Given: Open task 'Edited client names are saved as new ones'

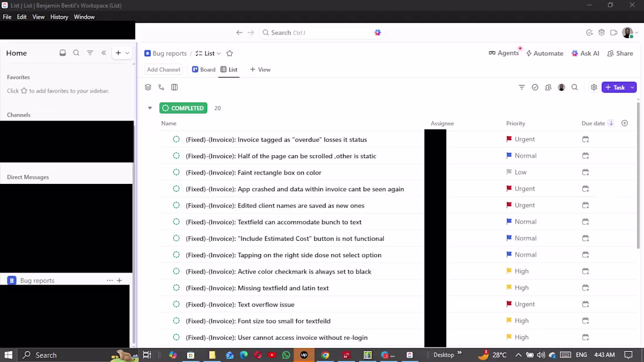Looking at the screenshot, I should pyautogui.click(x=275, y=206).
